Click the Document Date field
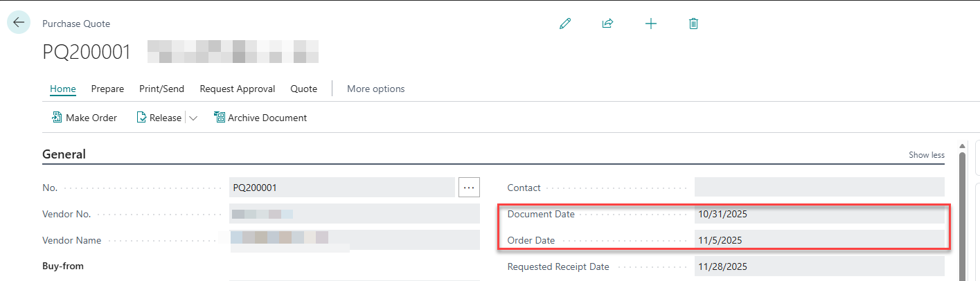 819,215
